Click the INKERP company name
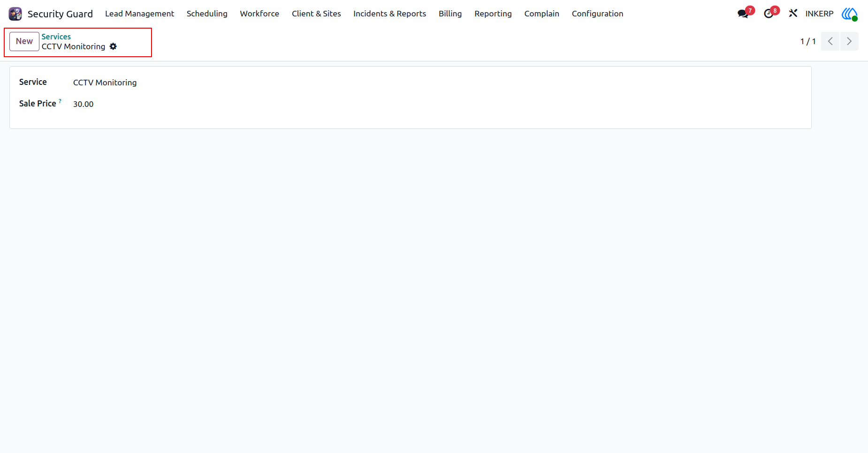868x453 pixels. [819, 14]
